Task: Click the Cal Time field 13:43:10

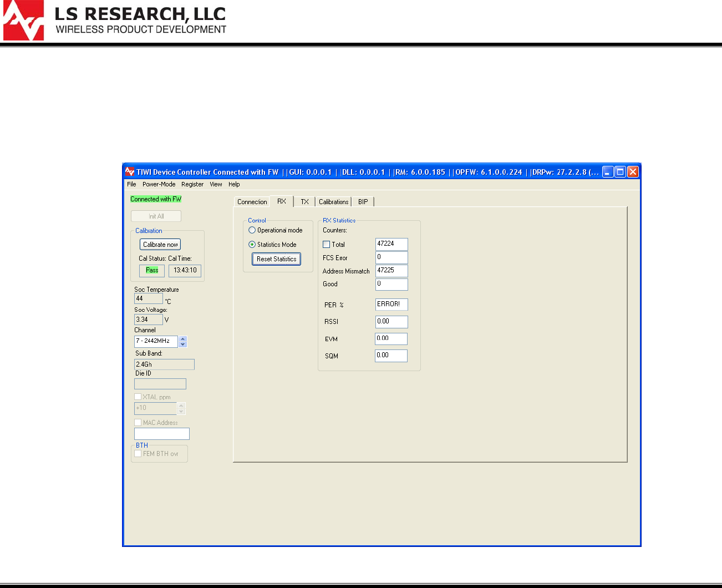Action: click(x=185, y=271)
